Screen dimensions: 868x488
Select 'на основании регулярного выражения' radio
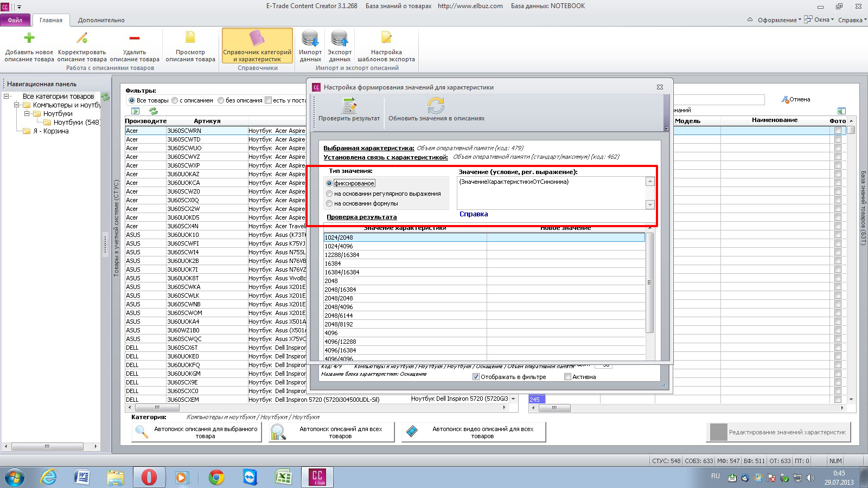329,194
